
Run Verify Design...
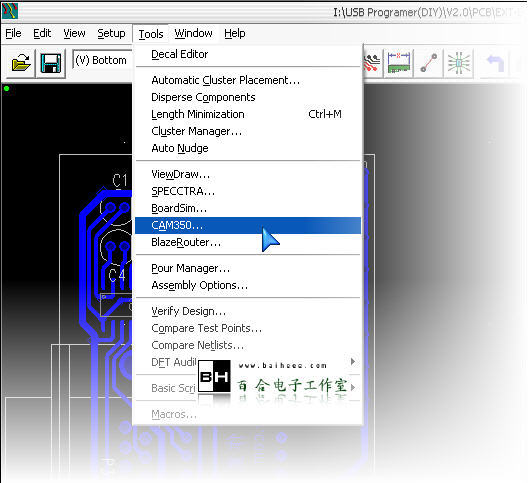click(x=248, y=311)
